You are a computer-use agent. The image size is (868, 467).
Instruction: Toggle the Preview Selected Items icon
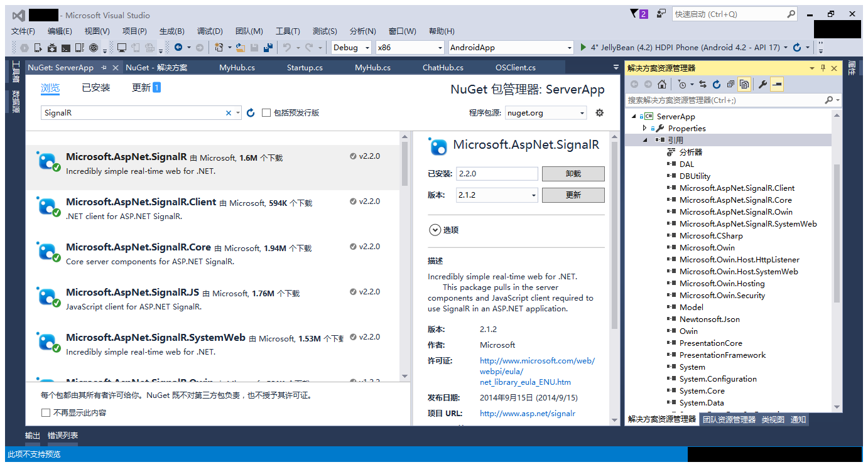click(777, 84)
